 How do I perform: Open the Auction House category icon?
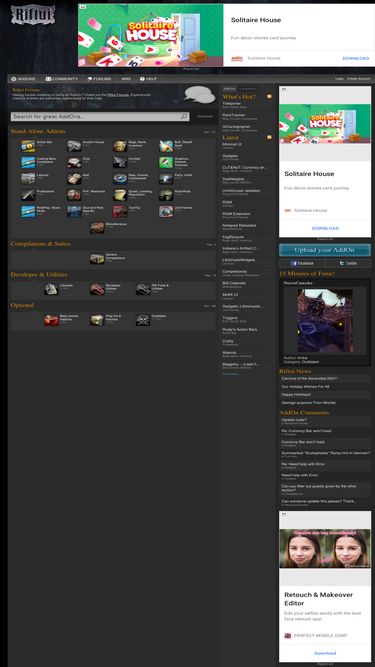point(74,146)
